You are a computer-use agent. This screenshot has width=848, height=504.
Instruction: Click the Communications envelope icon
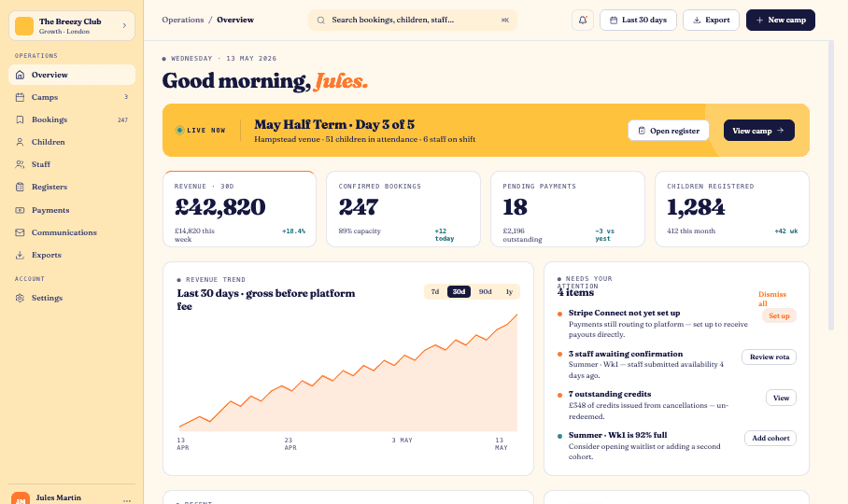pyautogui.click(x=20, y=232)
